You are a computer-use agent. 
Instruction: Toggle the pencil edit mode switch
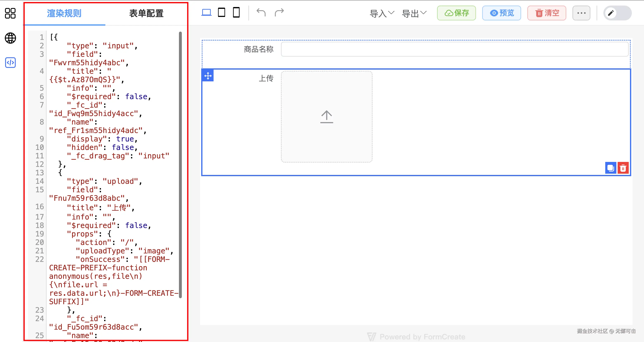[617, 13]
